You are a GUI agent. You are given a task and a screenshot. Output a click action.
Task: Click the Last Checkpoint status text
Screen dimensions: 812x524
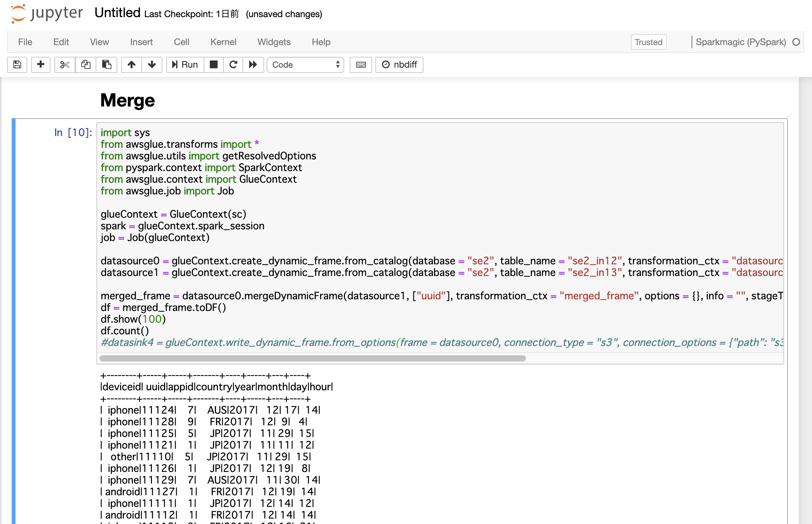pos(192,14)
